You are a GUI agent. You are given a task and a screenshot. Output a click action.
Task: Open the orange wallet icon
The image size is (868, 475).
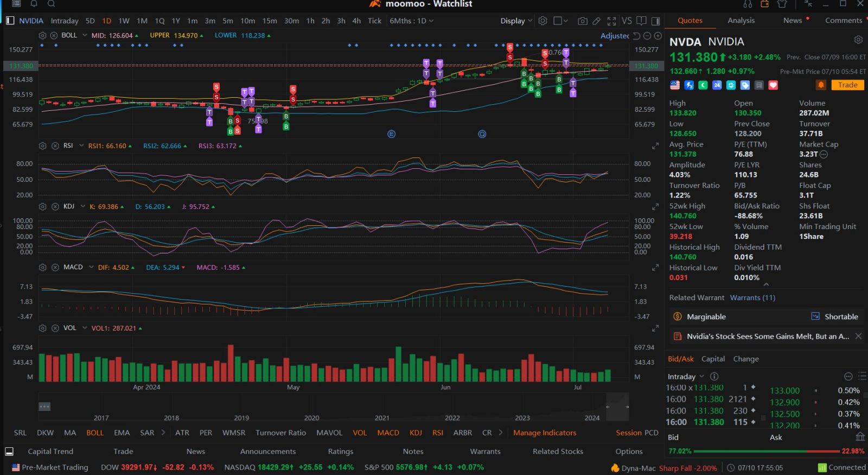click(765, 4)
